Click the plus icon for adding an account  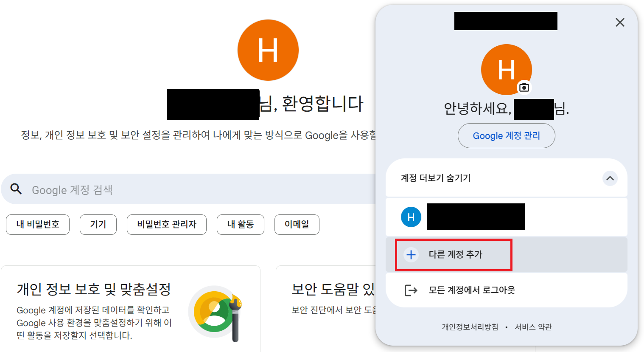tap(411, 255)
